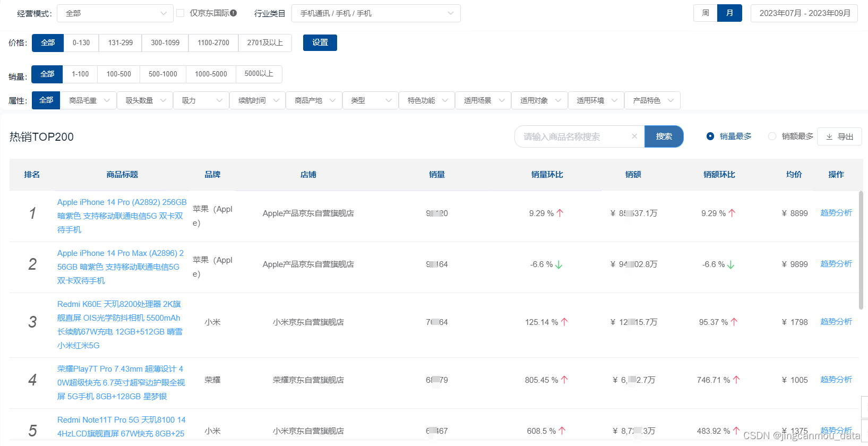
Task: Select price range 131-299
Action: pyautogui.click(x=121, y=42)
